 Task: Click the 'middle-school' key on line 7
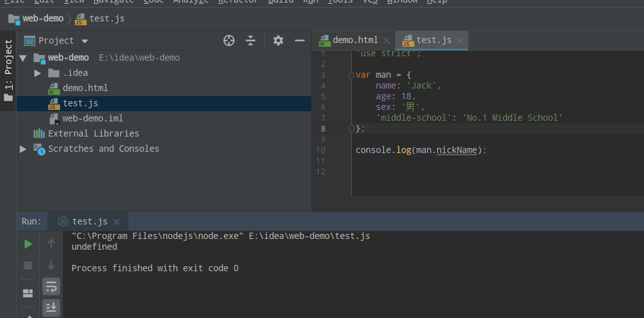[414, 118]
